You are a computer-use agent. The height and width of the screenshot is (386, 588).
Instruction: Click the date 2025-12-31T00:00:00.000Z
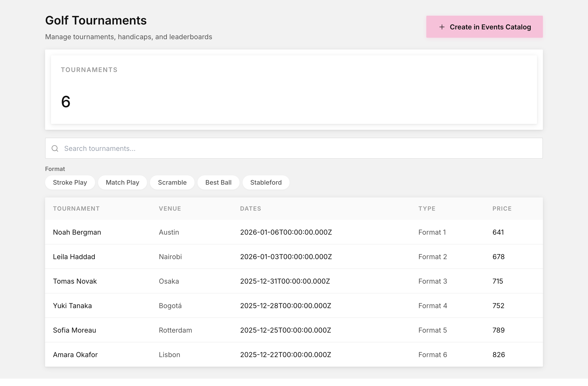(x=285, y=281)
